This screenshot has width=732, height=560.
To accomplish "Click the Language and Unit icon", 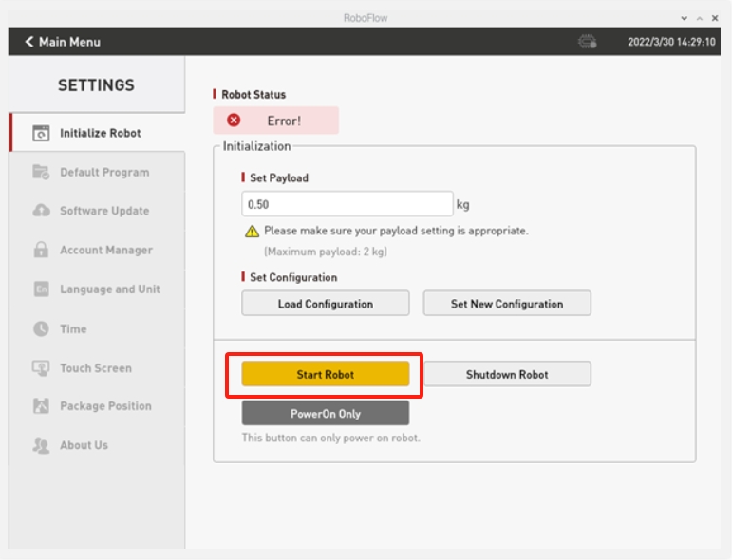I will click(x=41, y=289).
